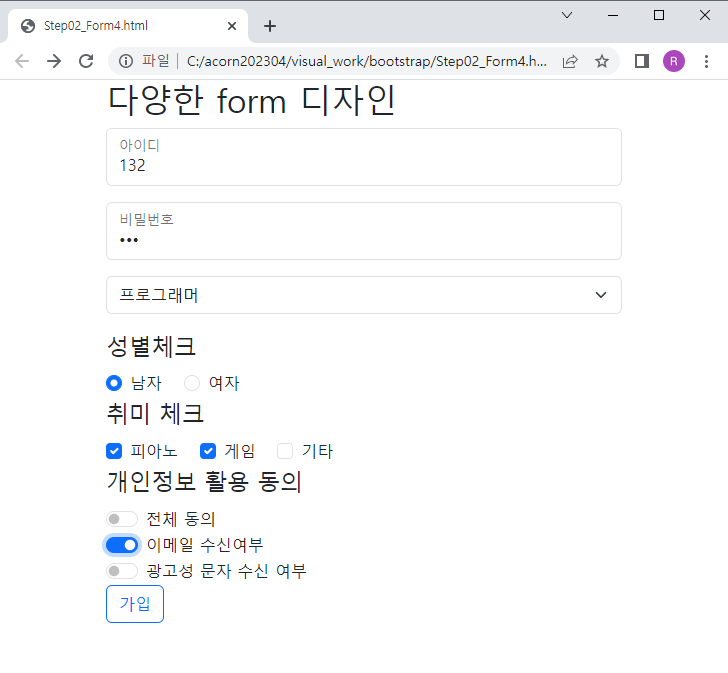728x673 pixels.
Task: Click the share page icon
Action: (x=570, y=61)
